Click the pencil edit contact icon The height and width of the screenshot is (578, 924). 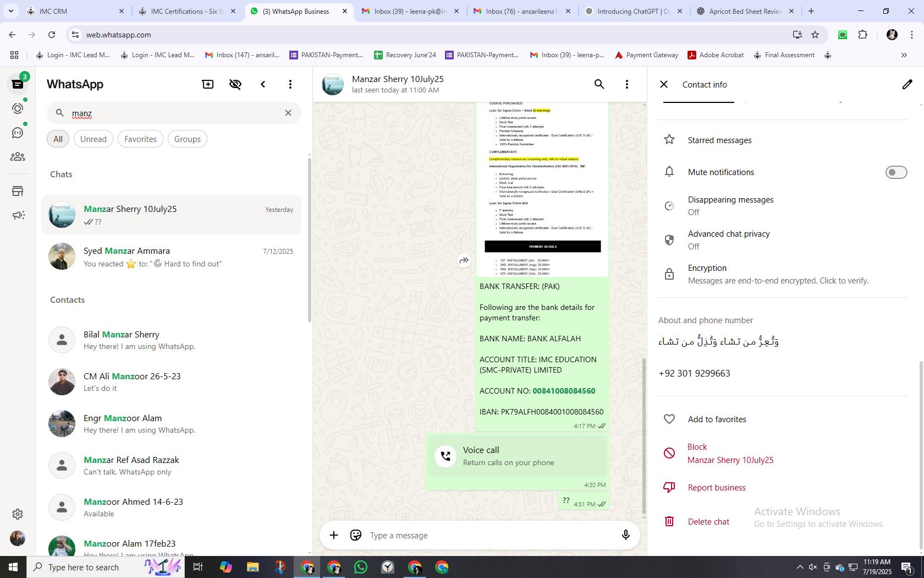pyautogui.click(x=907, y=84)
